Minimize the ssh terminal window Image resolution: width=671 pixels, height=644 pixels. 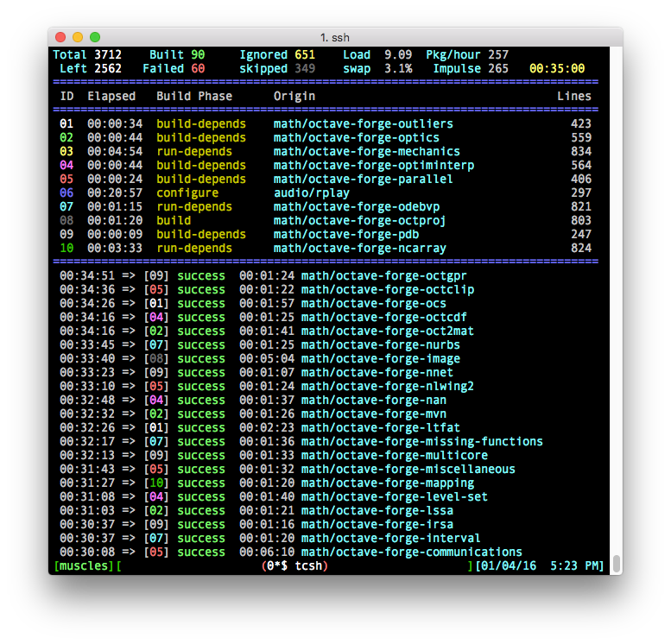(x=78, y=37)
